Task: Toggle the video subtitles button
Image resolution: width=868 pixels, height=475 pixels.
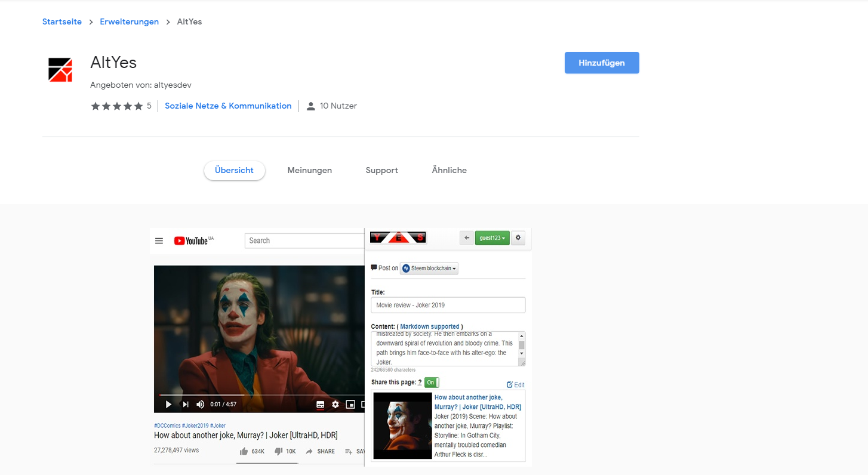Action: pos(321,405)
